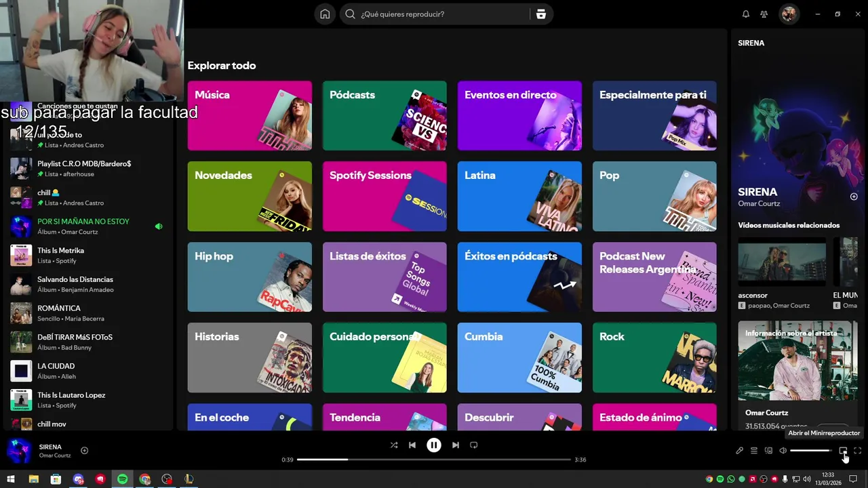Open File Explorer from taskbar
This screenshot has width=868, height=488.
click(x=33, y=479)
